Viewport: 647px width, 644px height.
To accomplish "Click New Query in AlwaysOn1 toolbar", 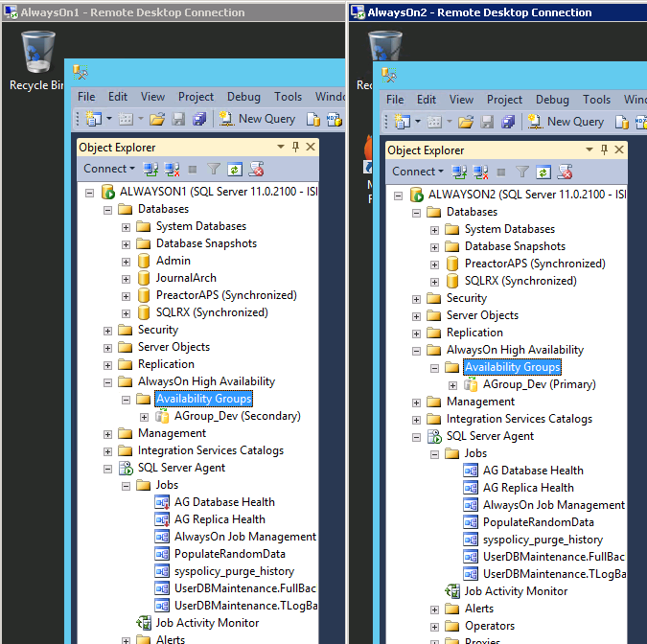I will (x=258, y=119).
